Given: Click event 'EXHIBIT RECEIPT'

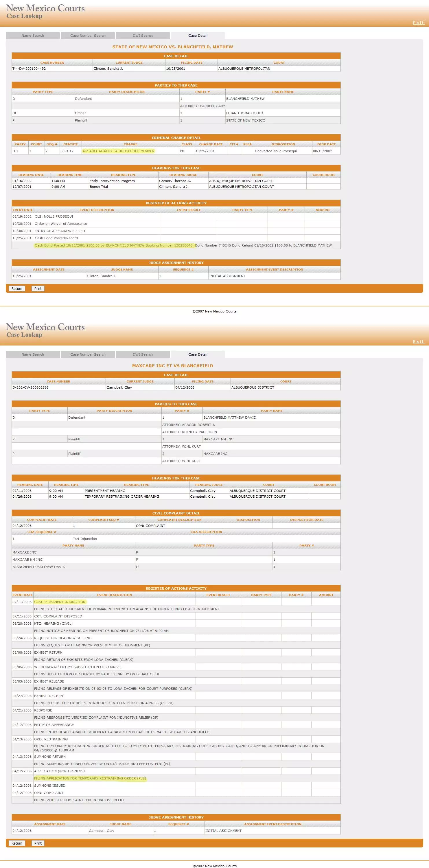Looking at the screenshot, I should click(49, 696).
